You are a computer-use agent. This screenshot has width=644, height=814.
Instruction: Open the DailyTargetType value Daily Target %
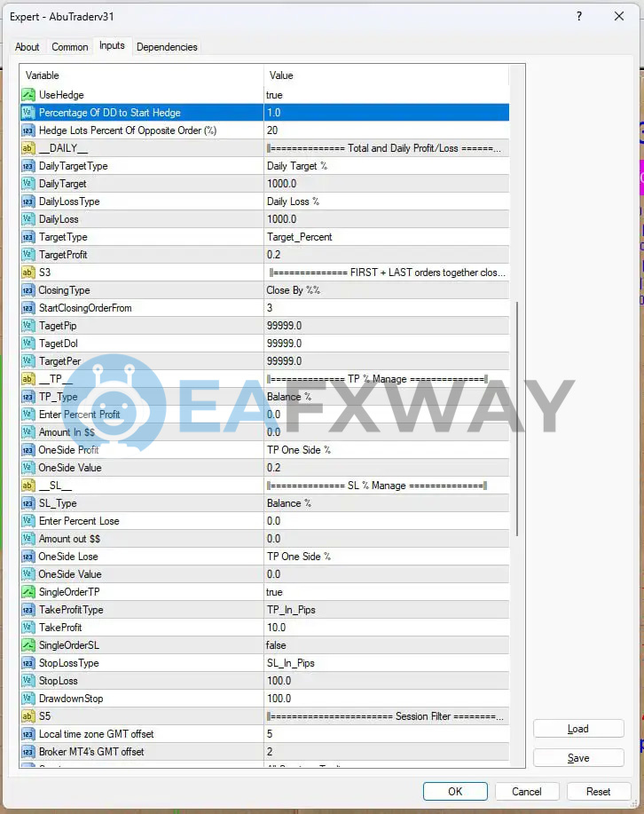pyautogui.click(x=386, y=166)
